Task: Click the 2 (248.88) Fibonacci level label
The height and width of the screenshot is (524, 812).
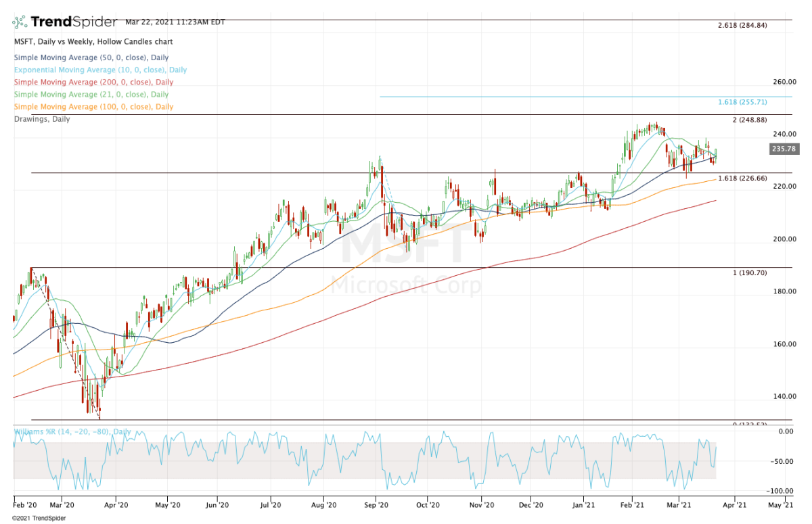Action: 750,120
